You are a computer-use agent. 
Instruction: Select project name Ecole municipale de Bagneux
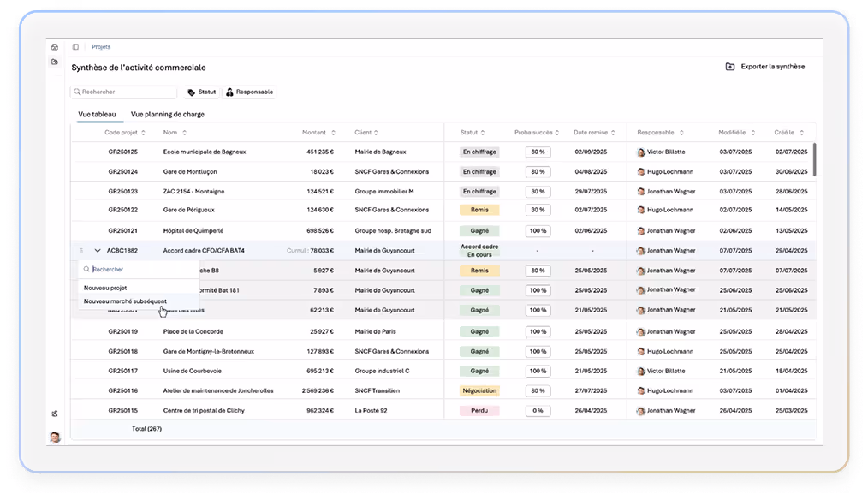pyautogui.click(x=205, y=152)
